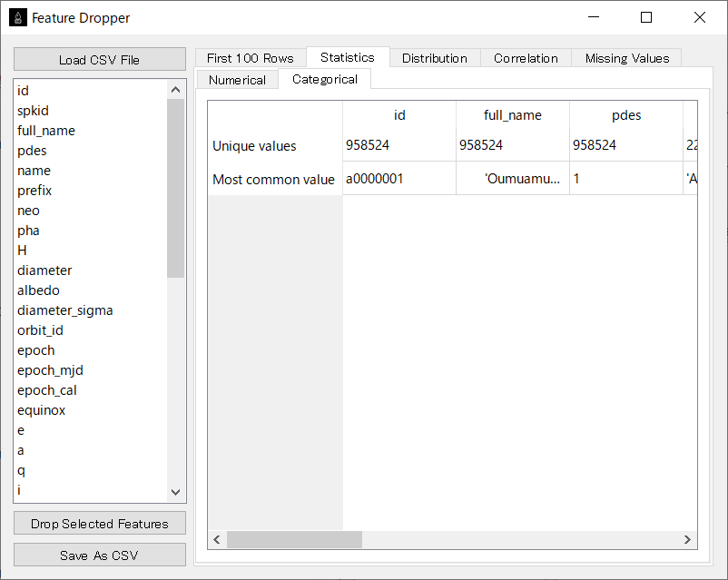Click the feature list scroll-up arrow
Screen dimensions: 728x580
(x=175, y=90)
